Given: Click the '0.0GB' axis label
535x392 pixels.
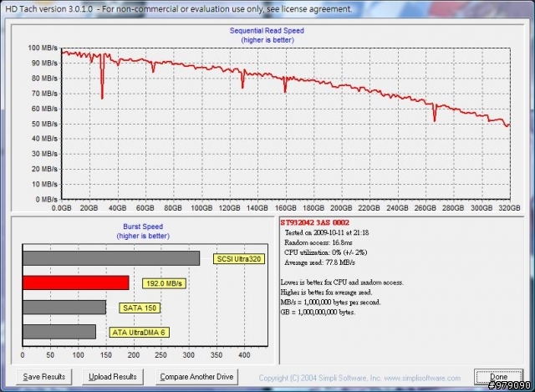Looking at the screenshot, I should click(61, 208).
